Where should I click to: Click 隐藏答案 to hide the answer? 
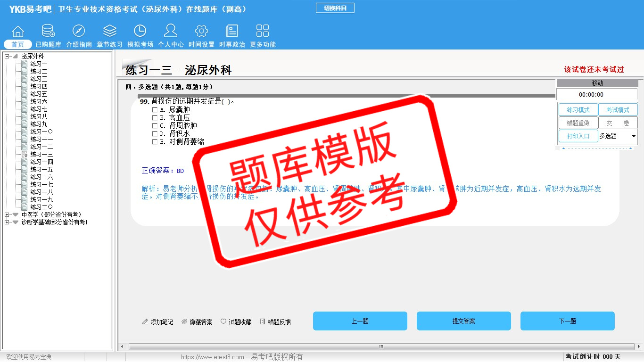coord(197,322)
